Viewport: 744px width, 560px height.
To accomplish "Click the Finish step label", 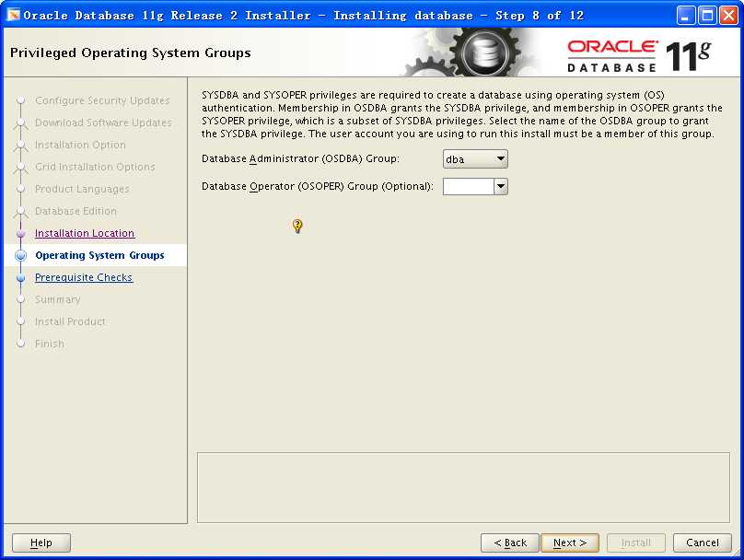I will (x=50, y=344).
